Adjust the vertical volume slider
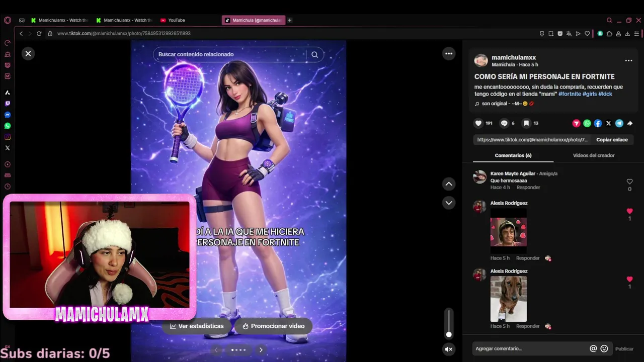Image resolution: width=644 pixels, height=362 pixels. (x=449, y=323)
